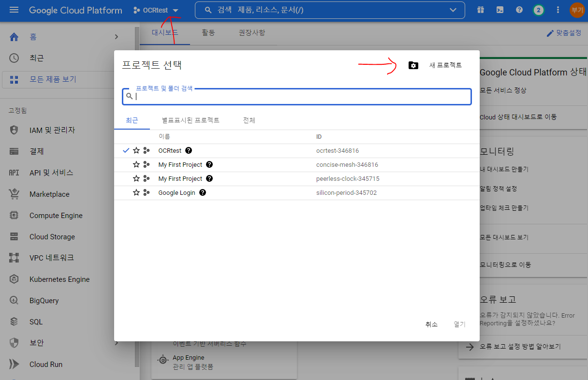The width and height of the screenshot is (588, 380).
Task: Select the OCRtest project name
Action: (x=170, y=151)
